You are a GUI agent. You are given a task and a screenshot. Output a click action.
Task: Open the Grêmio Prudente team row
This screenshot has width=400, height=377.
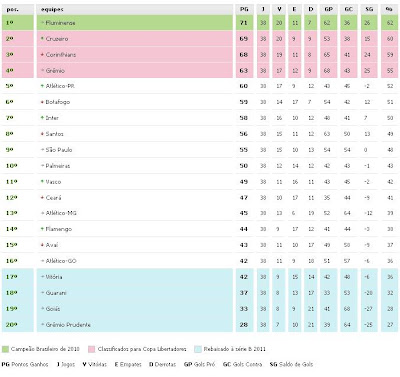pos(200,325)
